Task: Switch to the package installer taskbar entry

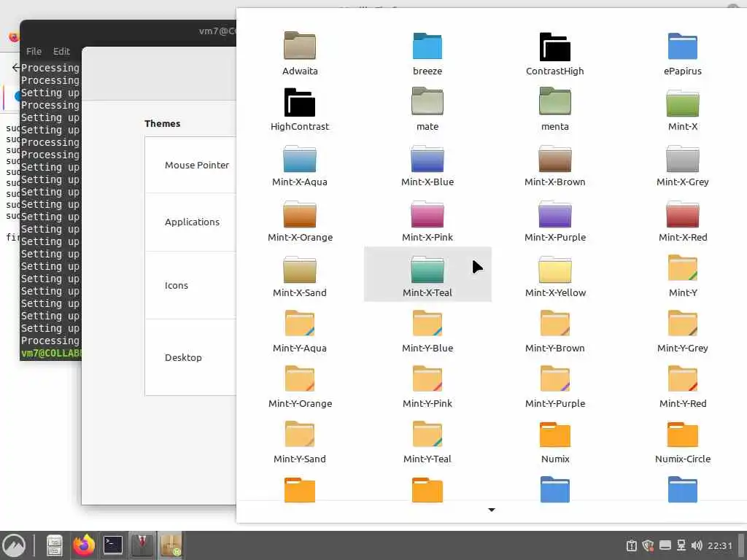Action: pos(171,545)
